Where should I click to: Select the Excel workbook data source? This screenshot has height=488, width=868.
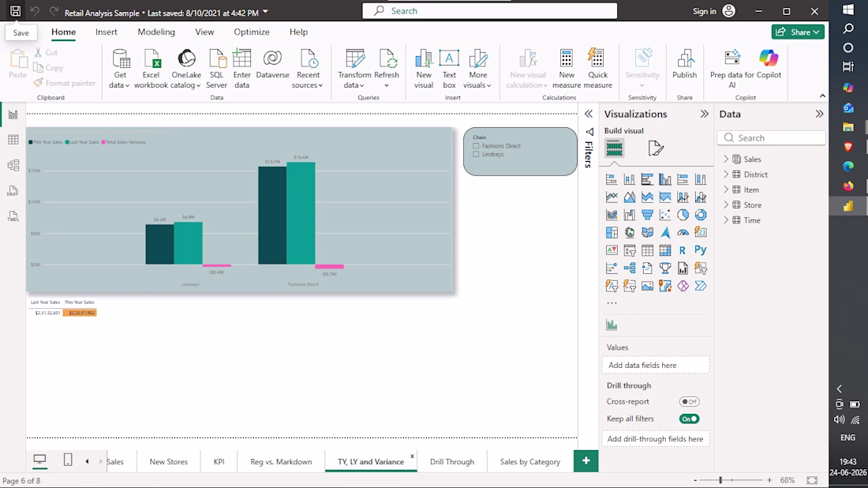click(151, 69)
